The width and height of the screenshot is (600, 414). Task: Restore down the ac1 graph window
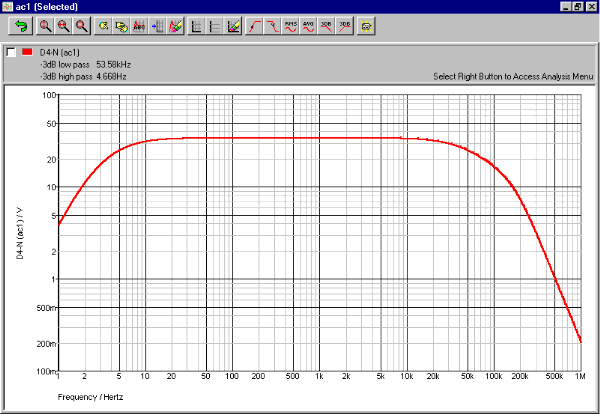coord(578,6)
